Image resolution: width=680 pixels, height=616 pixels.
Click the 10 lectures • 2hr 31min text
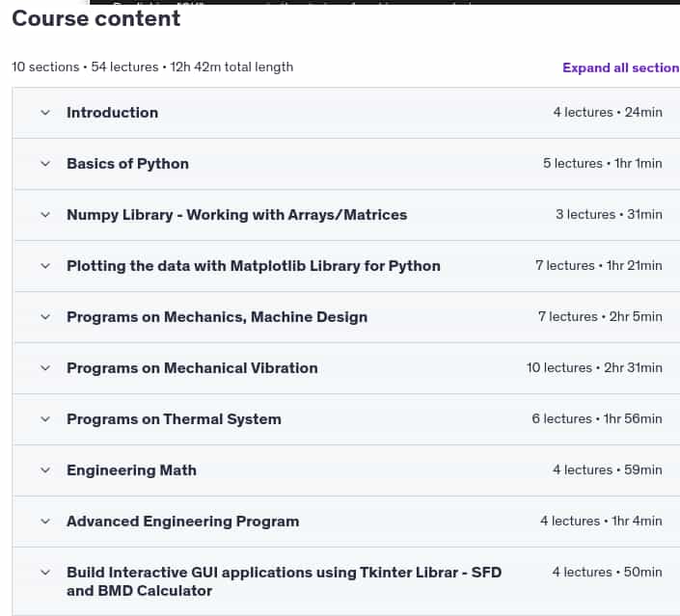tap(594, 368)
